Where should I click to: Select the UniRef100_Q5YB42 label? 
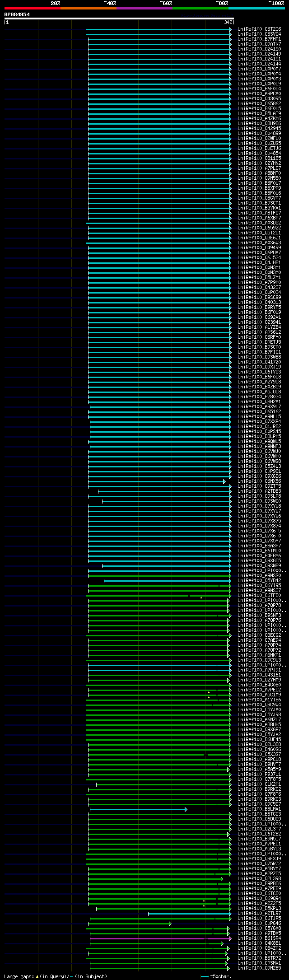[259, 581]
